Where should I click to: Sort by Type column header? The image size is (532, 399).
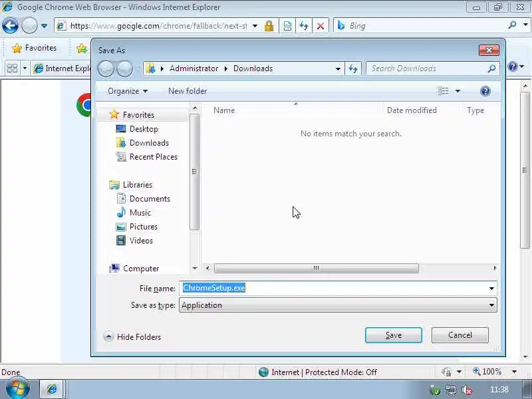coord(475,110)
